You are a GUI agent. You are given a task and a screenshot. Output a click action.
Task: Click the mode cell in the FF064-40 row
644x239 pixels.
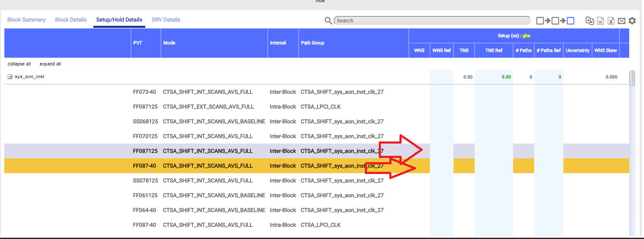214,210
